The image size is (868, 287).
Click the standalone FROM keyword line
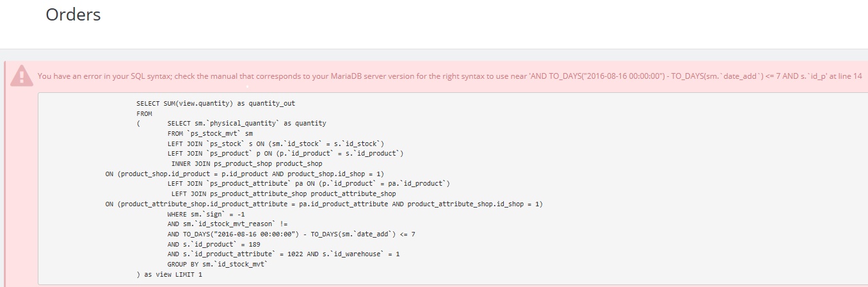pyautogui.click(x=144, y=113)
